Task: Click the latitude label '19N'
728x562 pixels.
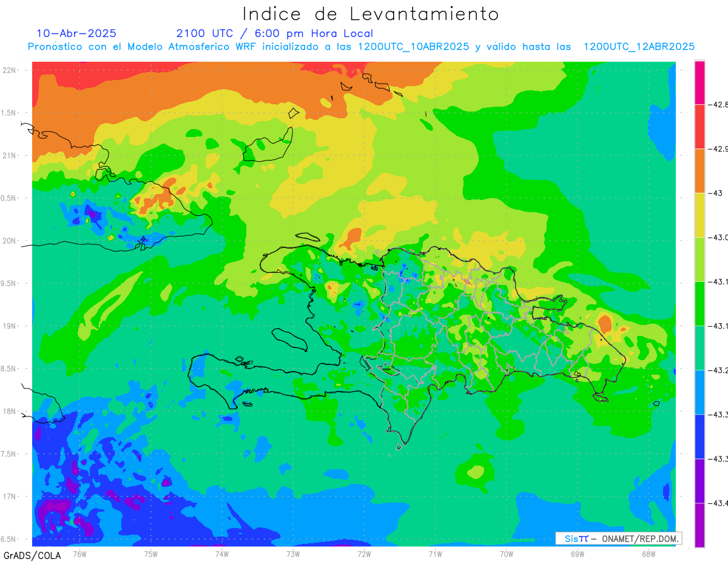Action: 10,326
